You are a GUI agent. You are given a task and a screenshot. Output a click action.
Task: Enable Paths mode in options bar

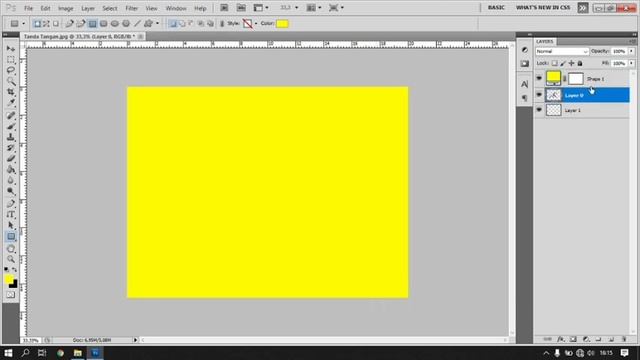pos(46,24)
